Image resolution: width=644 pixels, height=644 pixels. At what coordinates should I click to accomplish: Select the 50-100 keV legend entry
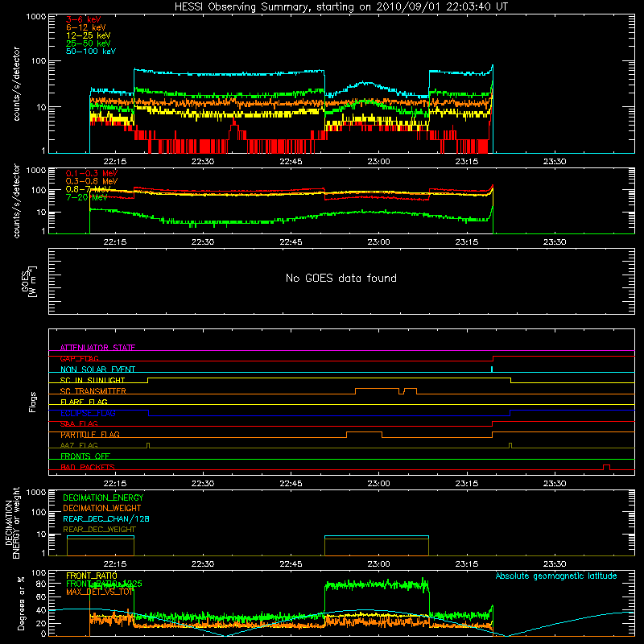pos(90,52)
